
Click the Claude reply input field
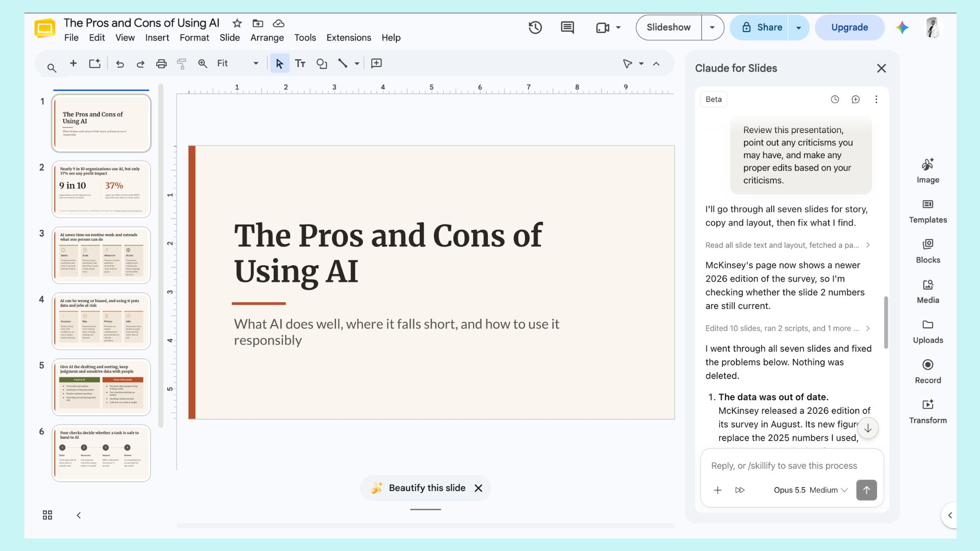[x=791, y=466]
